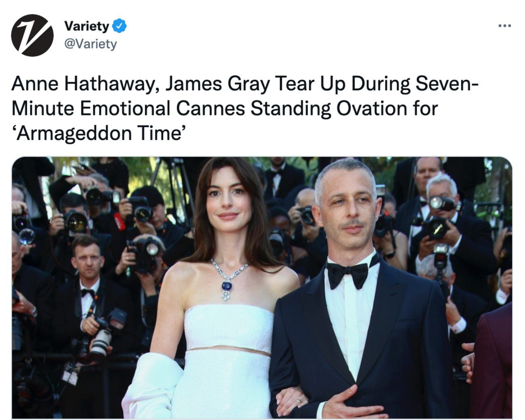Open the @Variety handle link
Image resolution: width=525 pixels, height=420 pixels.
tap(90, 44)
